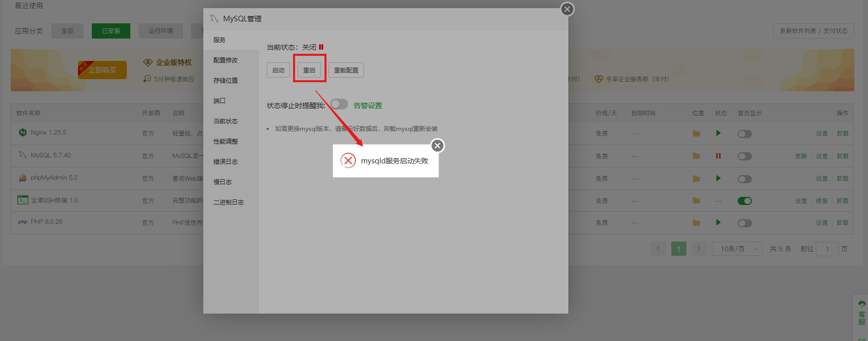Click 设置 link in Nginx row
Viewport: 868px width, 341px height.
point(822,133)
